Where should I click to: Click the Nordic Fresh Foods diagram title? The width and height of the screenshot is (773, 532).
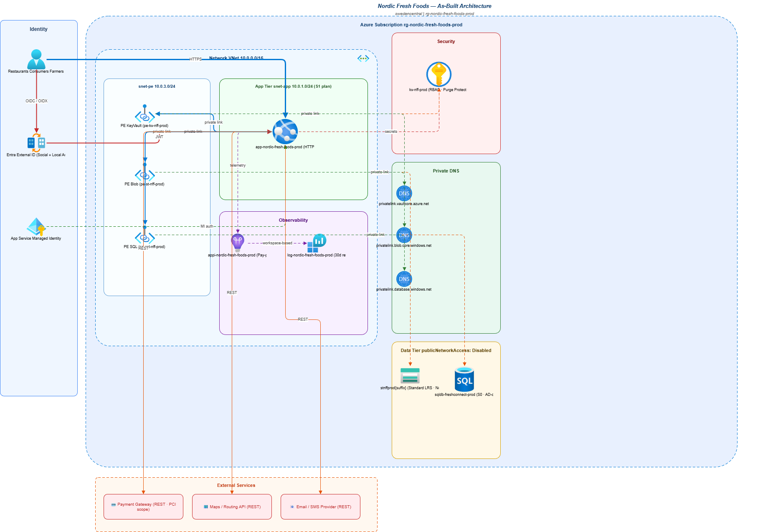pos(434,6)
